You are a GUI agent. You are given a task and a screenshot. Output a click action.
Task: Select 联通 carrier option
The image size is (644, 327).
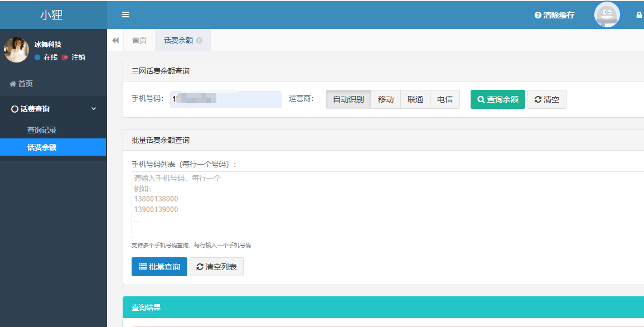(415, 99)
